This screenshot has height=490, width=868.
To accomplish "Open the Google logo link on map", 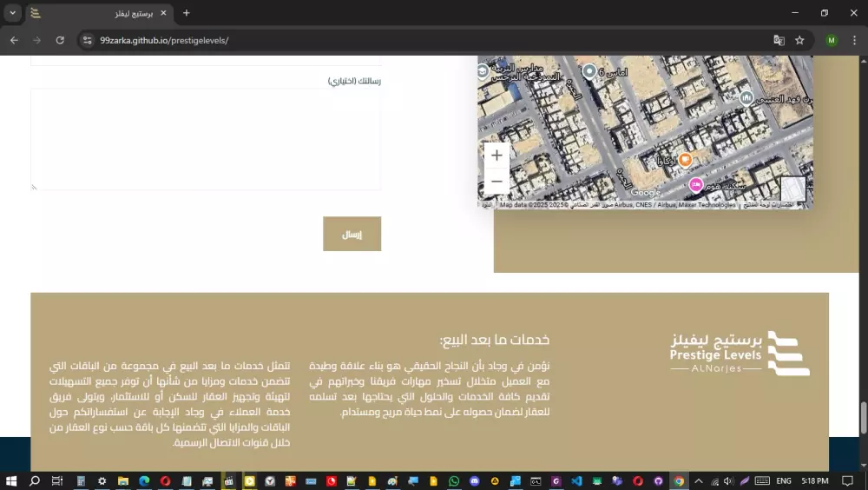I will pyautogui.click(x=646, y=193).
